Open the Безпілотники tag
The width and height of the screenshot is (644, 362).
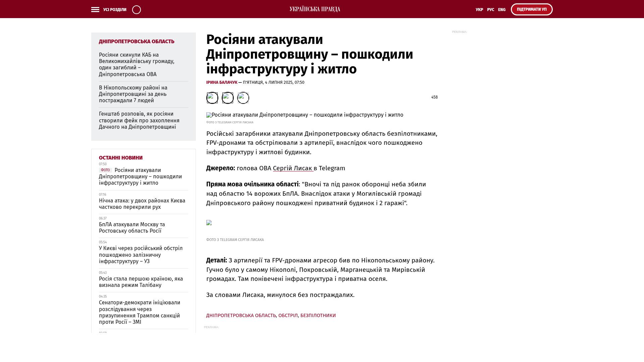coord(318,315)
